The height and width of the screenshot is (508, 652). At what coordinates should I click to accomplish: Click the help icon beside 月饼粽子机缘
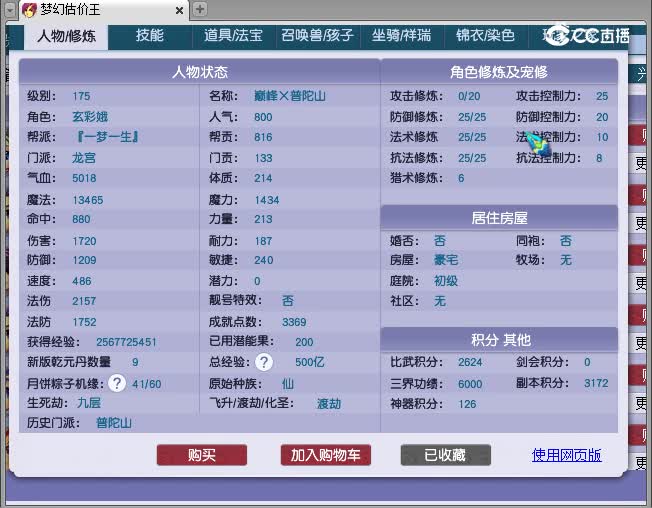[117, 383]
